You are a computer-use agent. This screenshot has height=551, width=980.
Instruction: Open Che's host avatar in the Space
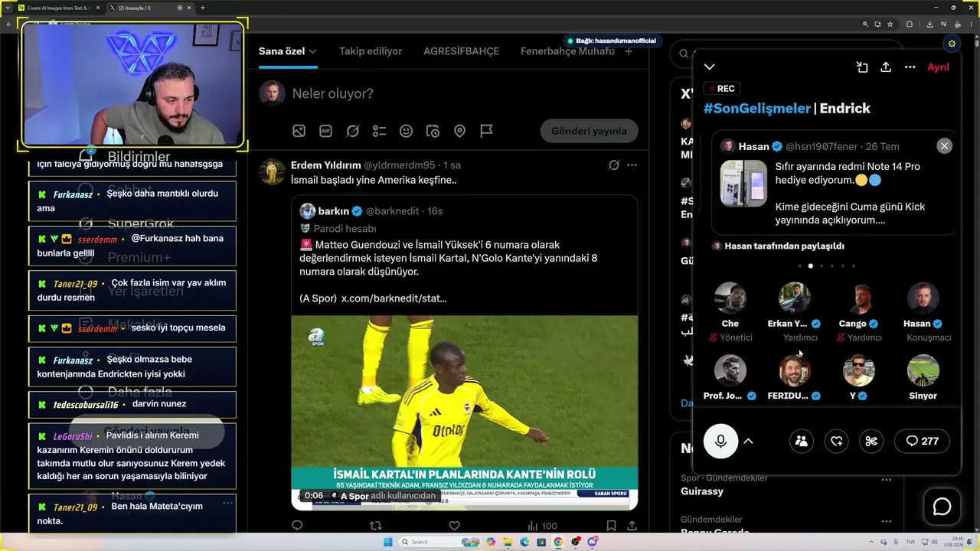coord(730,298)
